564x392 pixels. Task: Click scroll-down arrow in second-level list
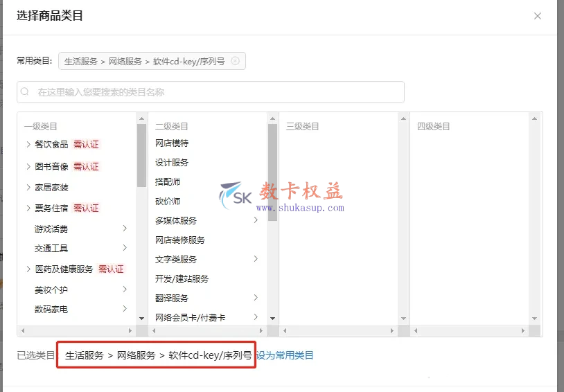point(273,319)
